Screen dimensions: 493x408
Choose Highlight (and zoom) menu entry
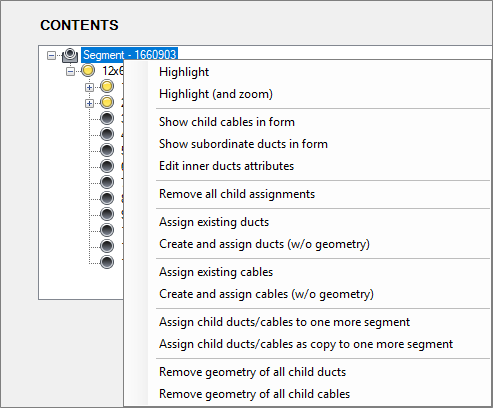tap(216, 94)
